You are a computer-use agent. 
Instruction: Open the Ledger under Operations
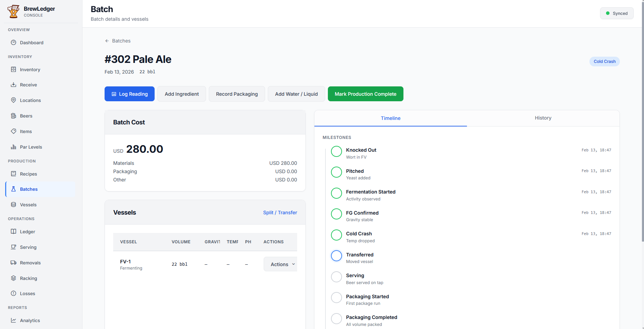click(x=27, y=232)
